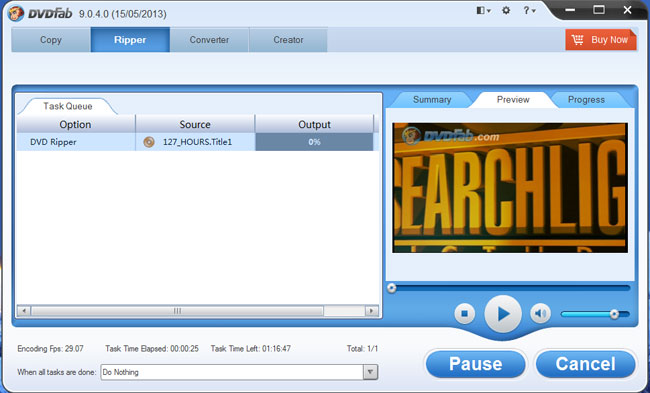
Task: Click the horizontal scrollbar left arrow
Action: pyautogui.click(x=24, y=311)
